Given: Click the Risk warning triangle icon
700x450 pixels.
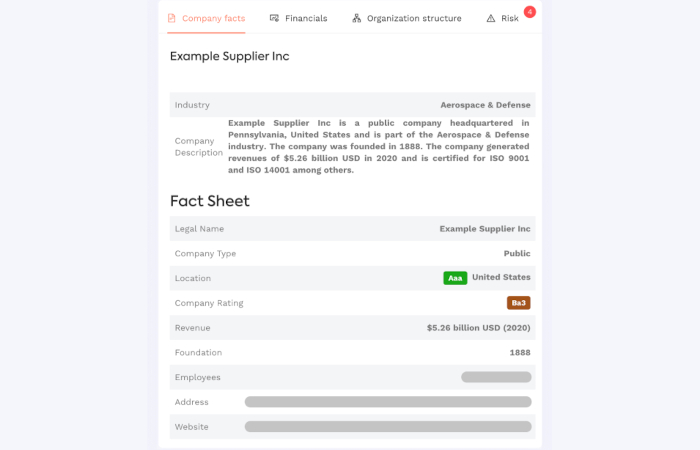Looking at the screenshot, I should (x=491, y=18).
